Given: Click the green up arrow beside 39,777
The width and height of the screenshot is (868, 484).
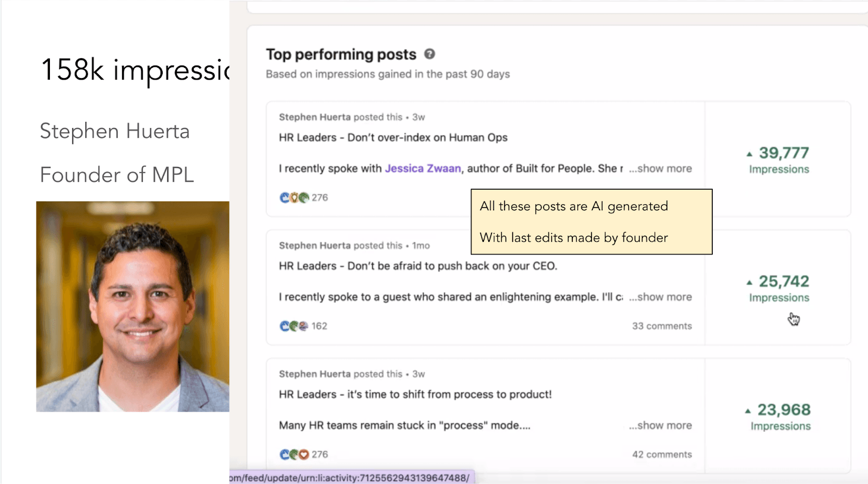Looking at the screenshot, I should 749,154.
